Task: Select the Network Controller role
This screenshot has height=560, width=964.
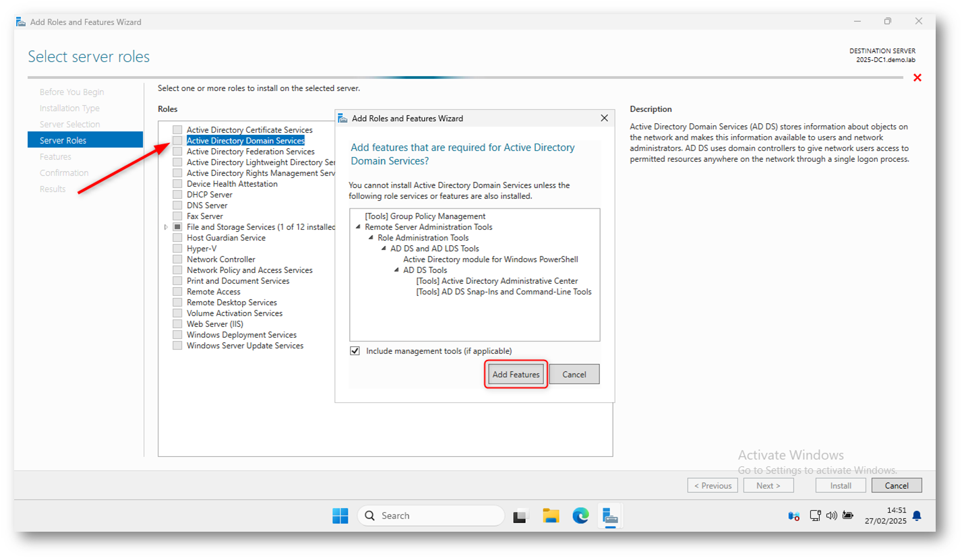Action: pos(221,259)
